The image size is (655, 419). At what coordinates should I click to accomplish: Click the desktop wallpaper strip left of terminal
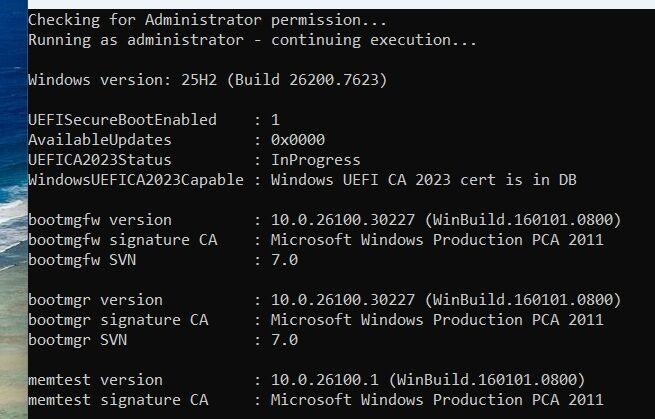tap(10, 200)
